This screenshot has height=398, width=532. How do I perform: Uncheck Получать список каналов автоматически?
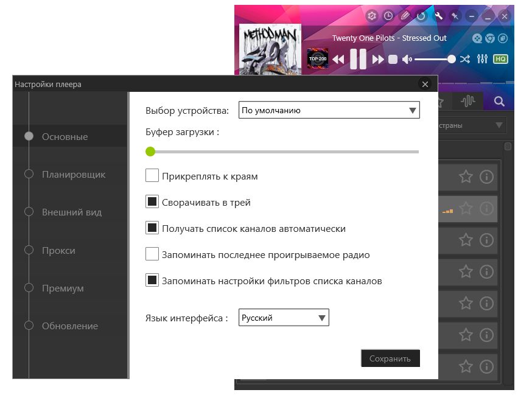(x=152, y=228)
